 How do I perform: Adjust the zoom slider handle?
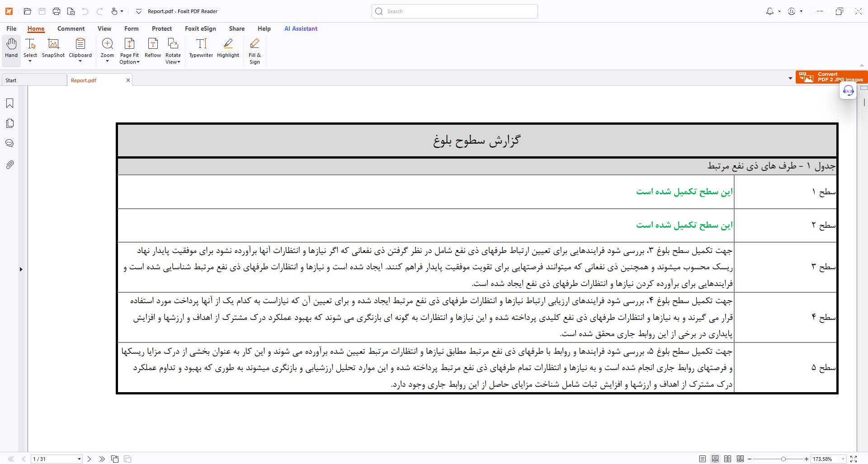tap(783, 459)
